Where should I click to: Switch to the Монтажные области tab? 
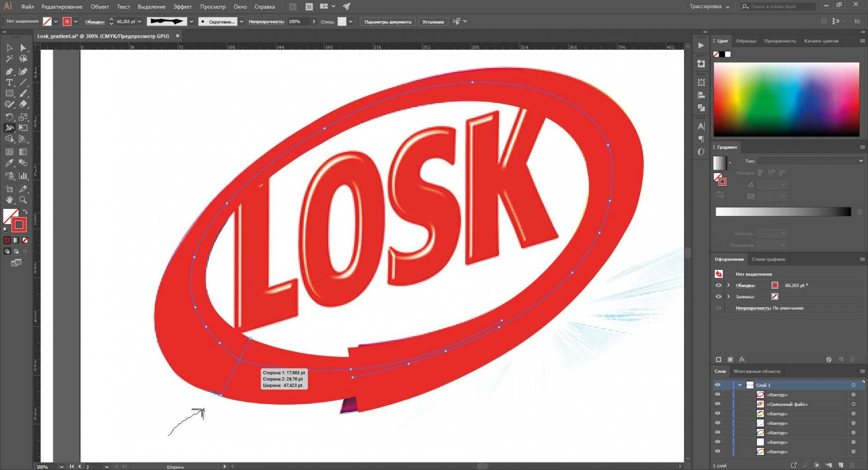756,371
